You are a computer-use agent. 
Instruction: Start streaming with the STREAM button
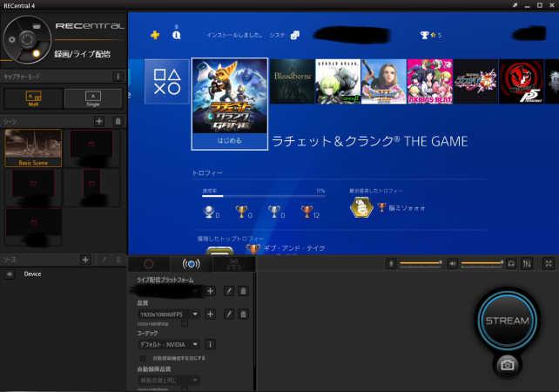[x=508, y=320]
